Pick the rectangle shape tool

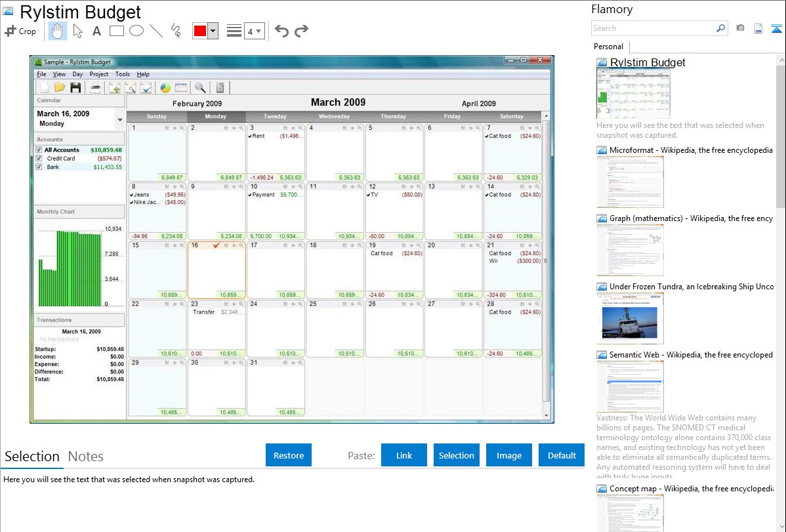(116, 31)
